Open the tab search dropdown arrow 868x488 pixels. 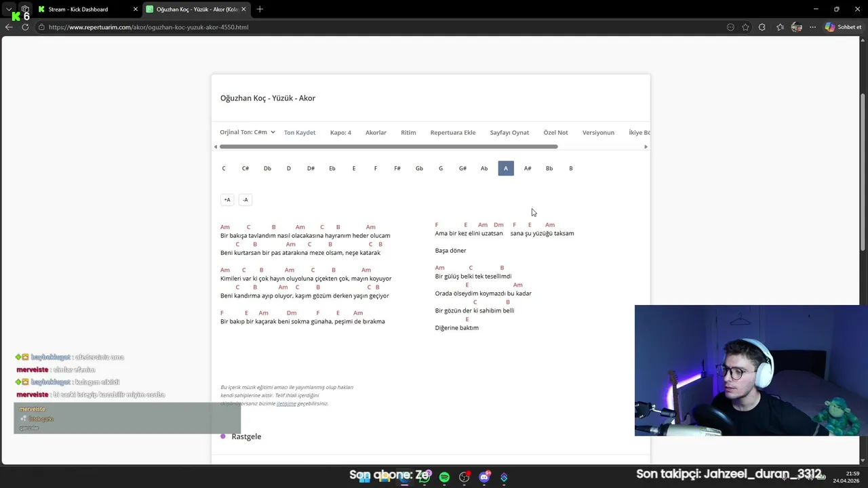(x=9, y=9)
